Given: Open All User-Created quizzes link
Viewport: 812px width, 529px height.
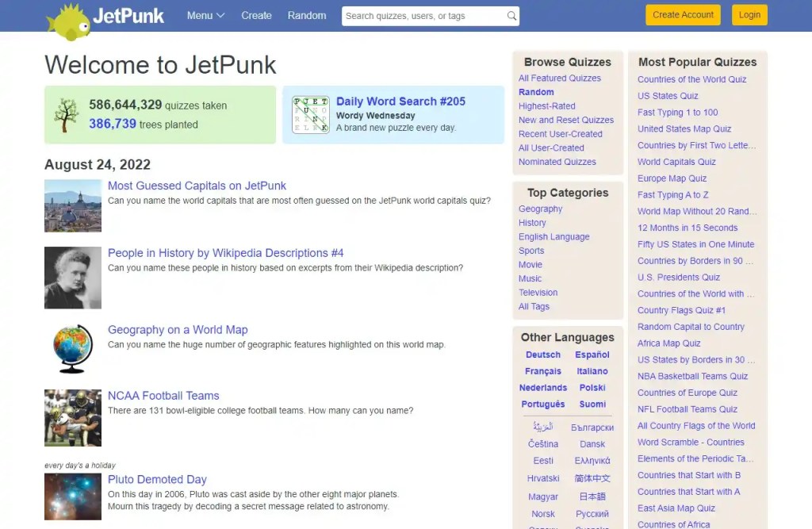Looking at the screenshot, I should pyautogui.click(x=551, y=148).
